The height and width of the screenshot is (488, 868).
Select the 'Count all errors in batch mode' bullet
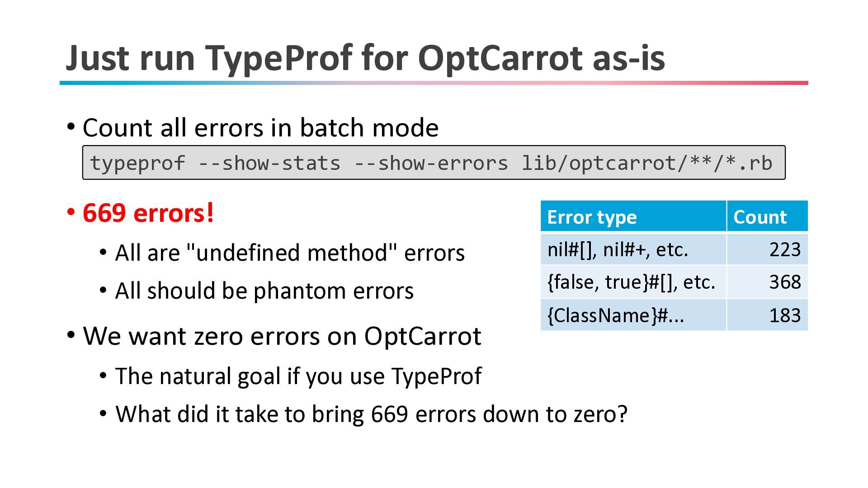tap(260, 127)
